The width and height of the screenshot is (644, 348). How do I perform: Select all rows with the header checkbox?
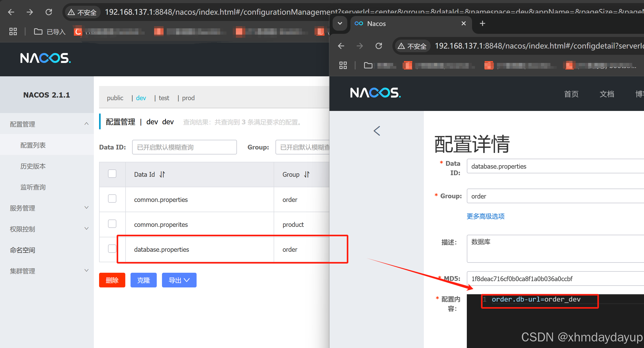click(112, 174)
